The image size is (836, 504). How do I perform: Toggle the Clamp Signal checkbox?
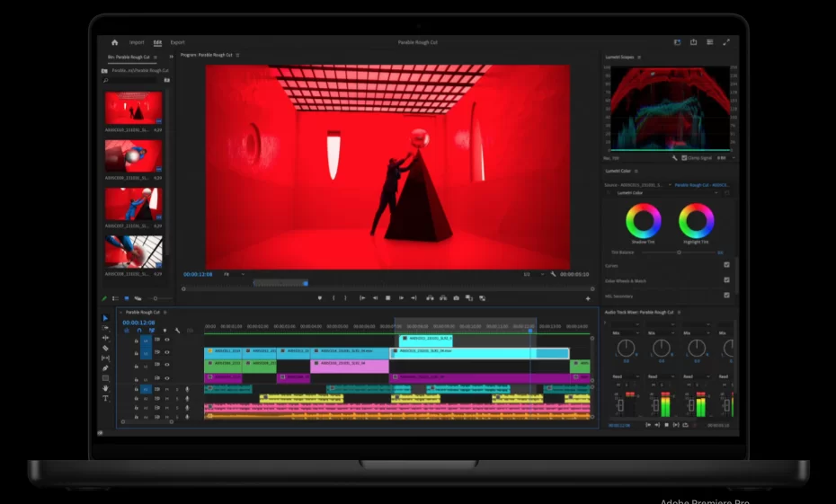[x=684, y=158]
